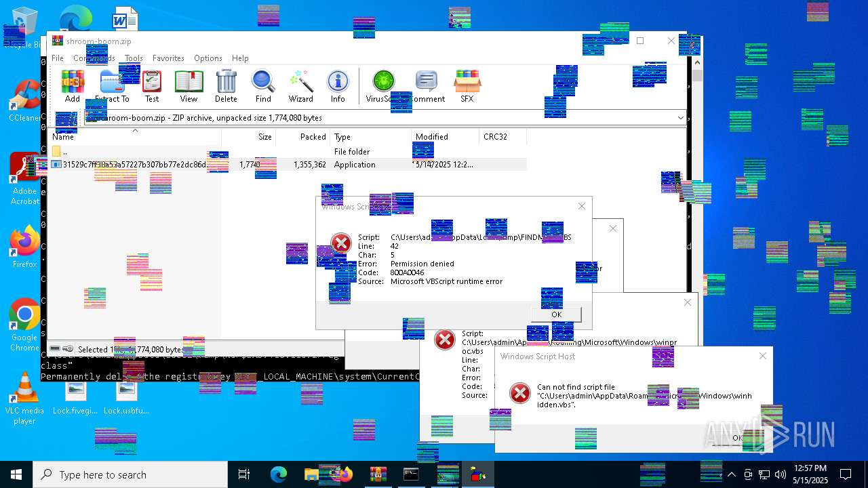The image size is (868, 488).
Task: Switch to the command prompt taskbar button
Action: tap(411, 474)
